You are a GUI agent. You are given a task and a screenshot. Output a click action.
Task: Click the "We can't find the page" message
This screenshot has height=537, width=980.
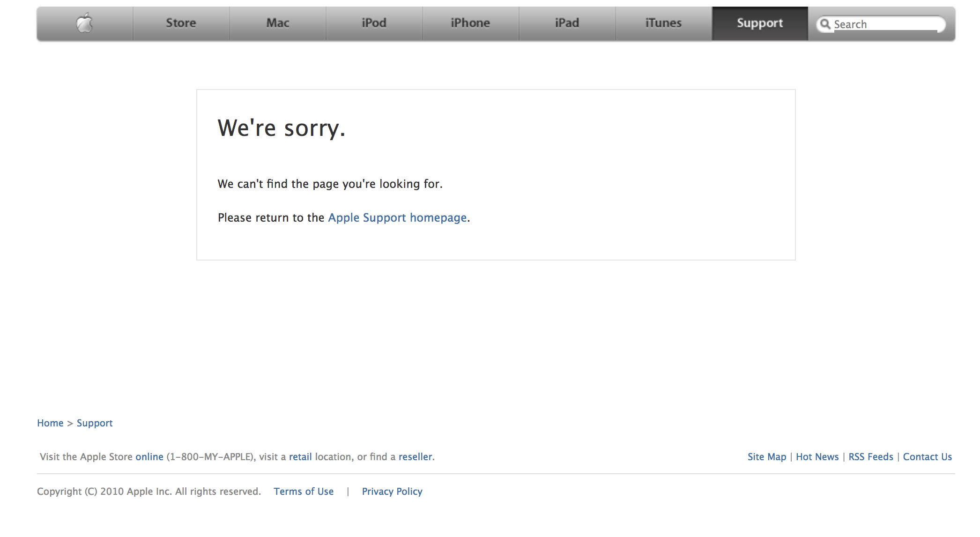tap(330, 184)
